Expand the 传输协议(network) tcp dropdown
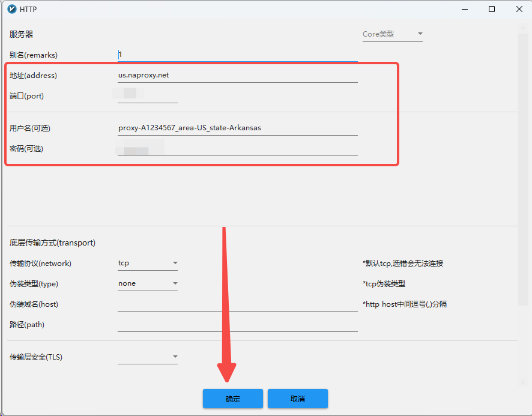 (148, 264)
